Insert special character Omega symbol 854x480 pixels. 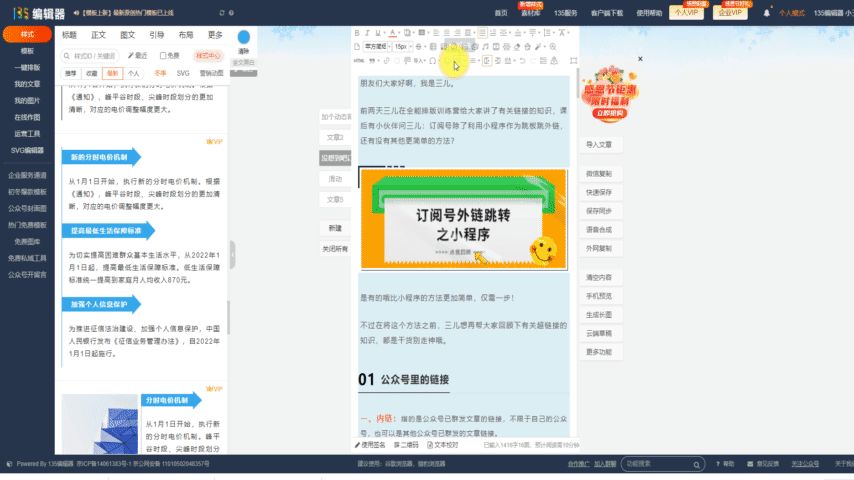tap(432, 60)
